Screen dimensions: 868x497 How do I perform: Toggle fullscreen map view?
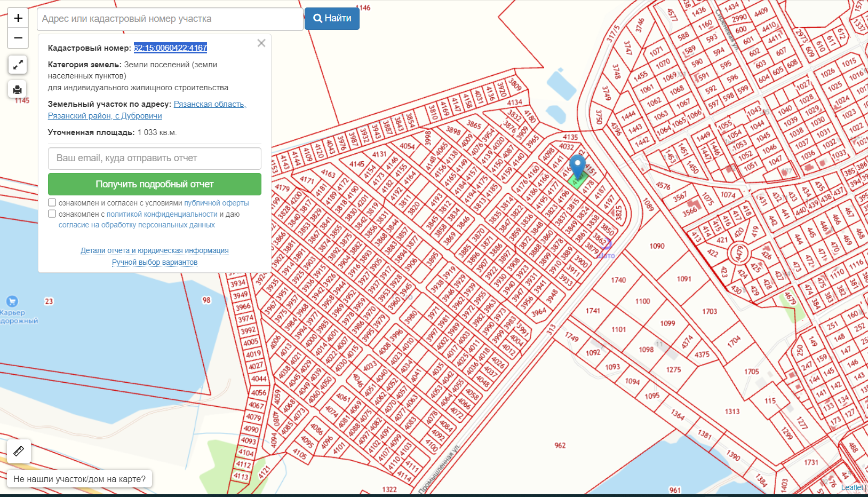pos(18,65)
